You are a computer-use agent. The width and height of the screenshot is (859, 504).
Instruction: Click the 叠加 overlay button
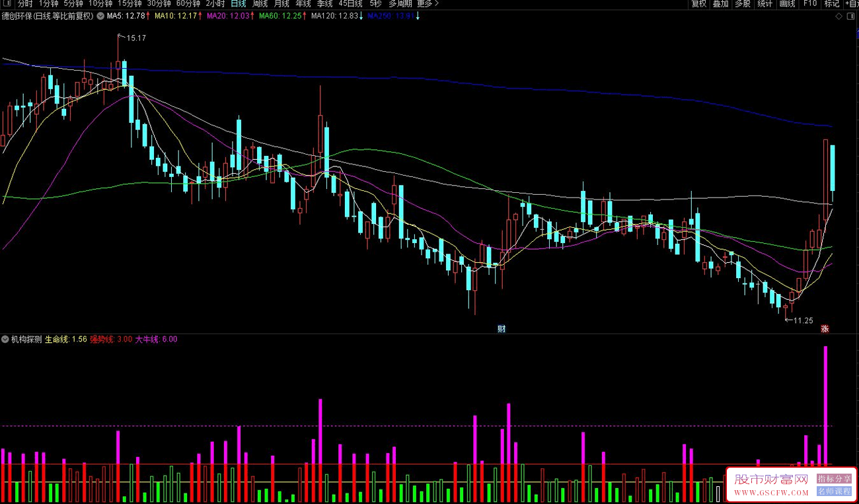[720, 4]
